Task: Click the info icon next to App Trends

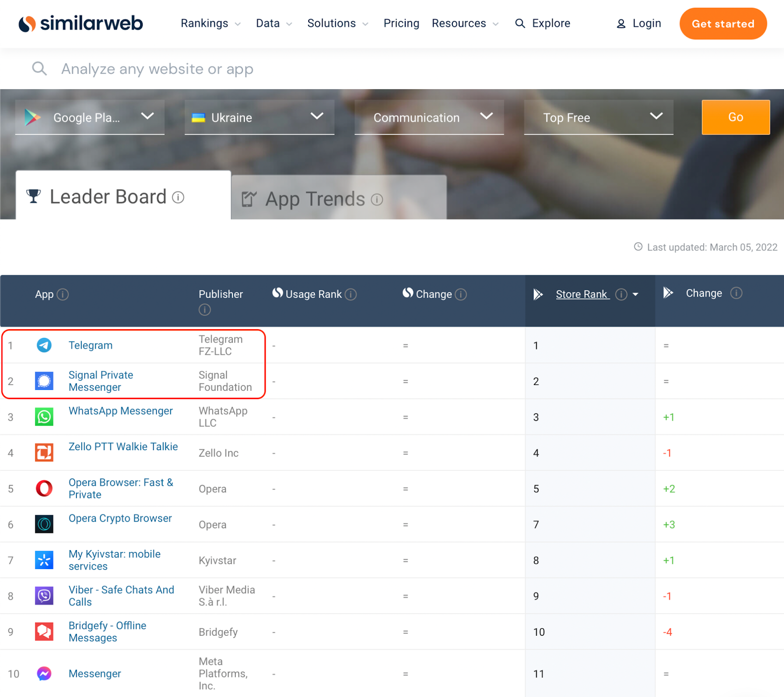Action: pos(377,199)
